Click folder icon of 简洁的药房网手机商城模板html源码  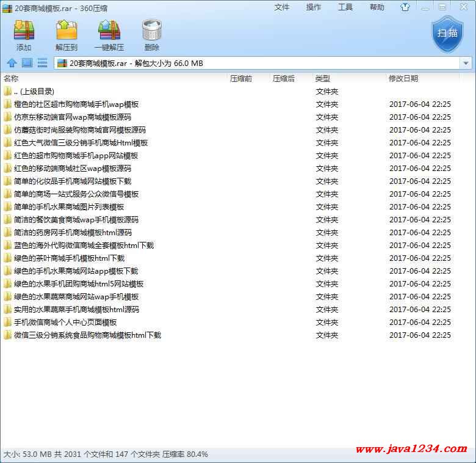(x=7, y=233)
